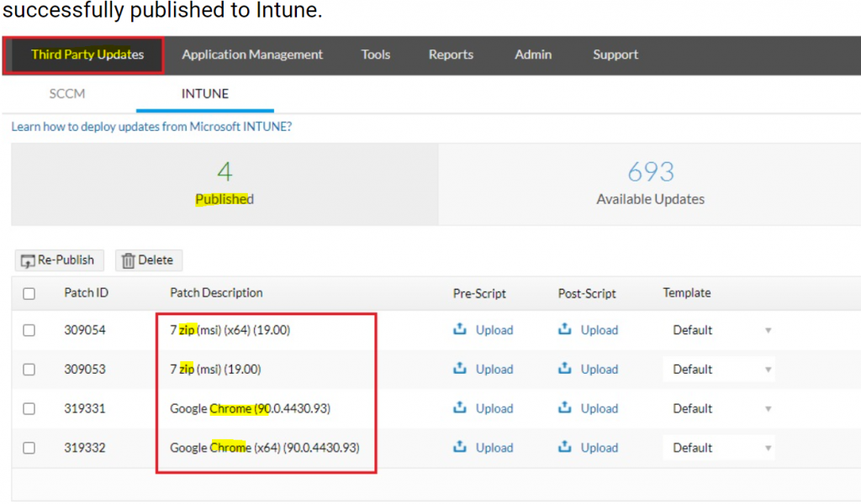Viewport: 861px width, 504px height.
Task: Open the Application Management menu
Action: (252, 55)
